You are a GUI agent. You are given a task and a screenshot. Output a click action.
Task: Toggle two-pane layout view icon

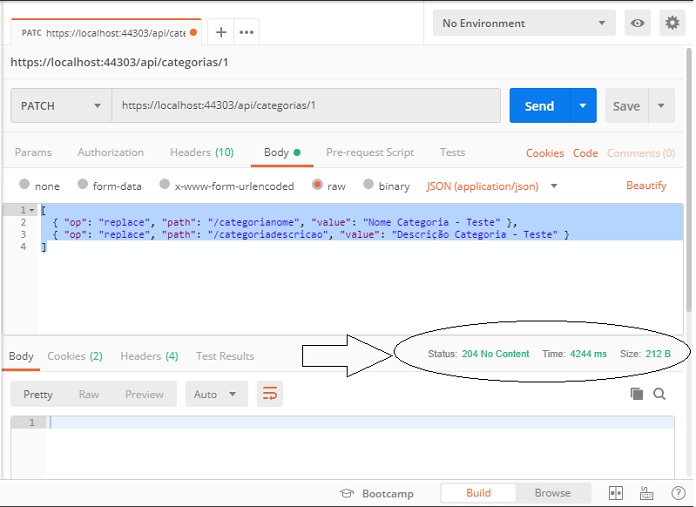click(x=616, y=493)
